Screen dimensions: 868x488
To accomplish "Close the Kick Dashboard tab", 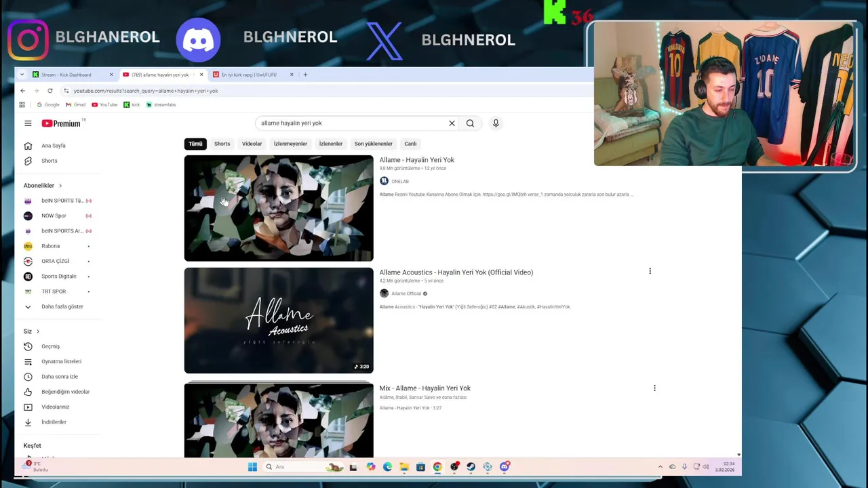I will pyautogui.click(x=111, y=75).
